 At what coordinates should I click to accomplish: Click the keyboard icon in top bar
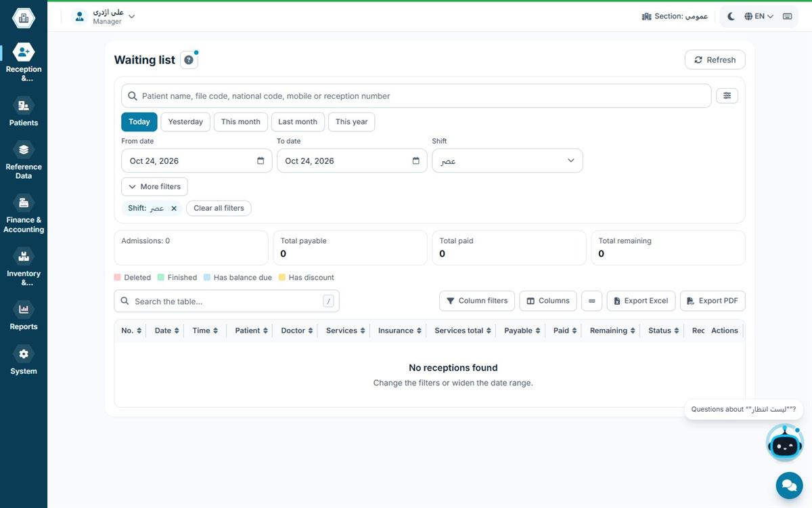788,16
